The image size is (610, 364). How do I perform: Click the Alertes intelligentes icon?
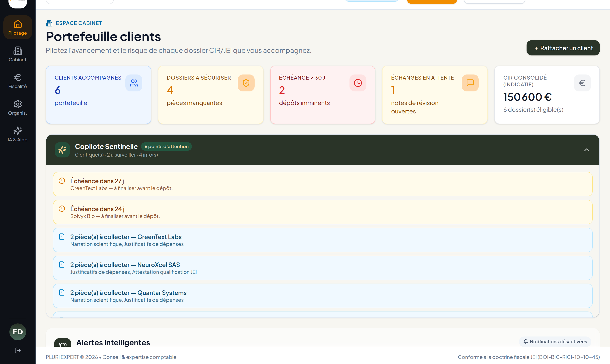[63, 343]
